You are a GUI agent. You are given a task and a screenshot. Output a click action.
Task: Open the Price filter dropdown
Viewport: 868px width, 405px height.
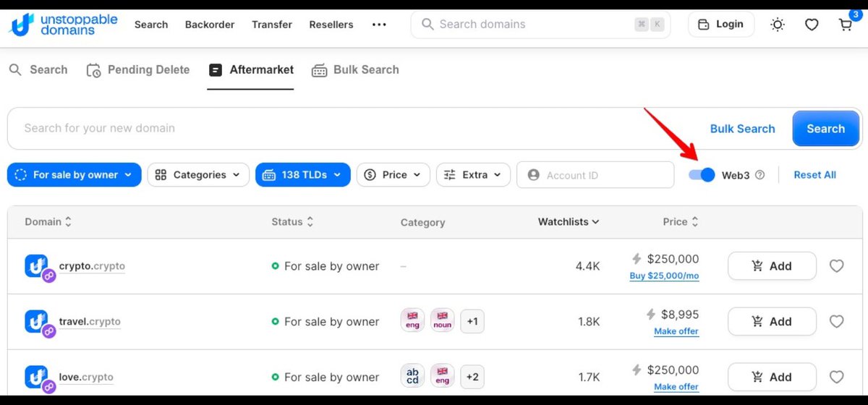tap(393, 174)
